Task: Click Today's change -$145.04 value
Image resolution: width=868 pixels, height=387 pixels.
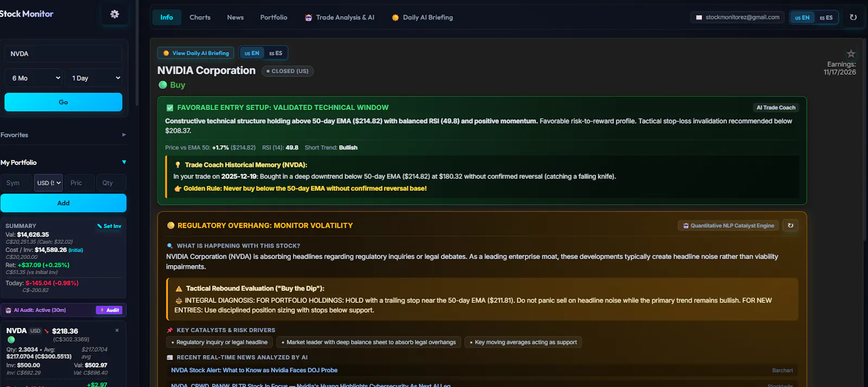Action: pos(52,283)
